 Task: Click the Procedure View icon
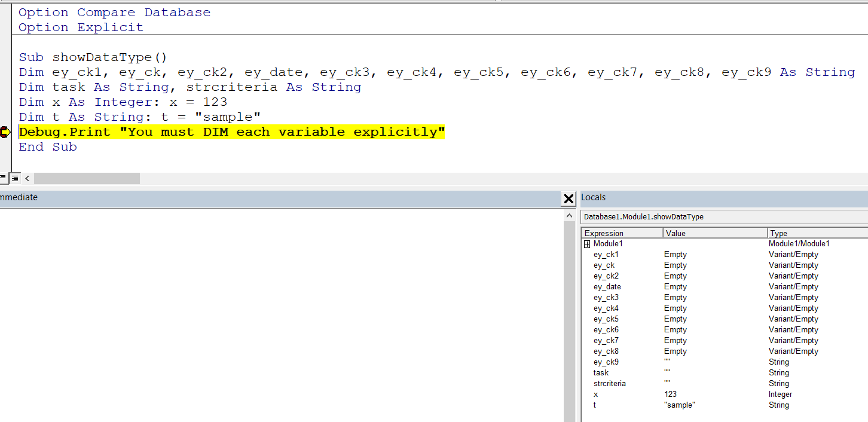(x=4, y=178)
